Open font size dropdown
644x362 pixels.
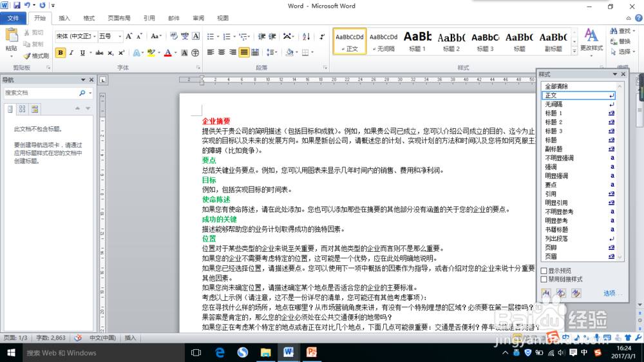[x=120, y=37]
